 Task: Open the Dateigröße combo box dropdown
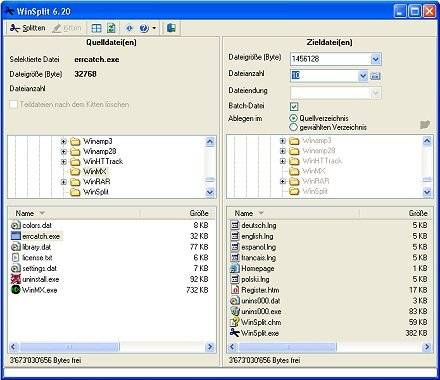click(x=375, y=59)
